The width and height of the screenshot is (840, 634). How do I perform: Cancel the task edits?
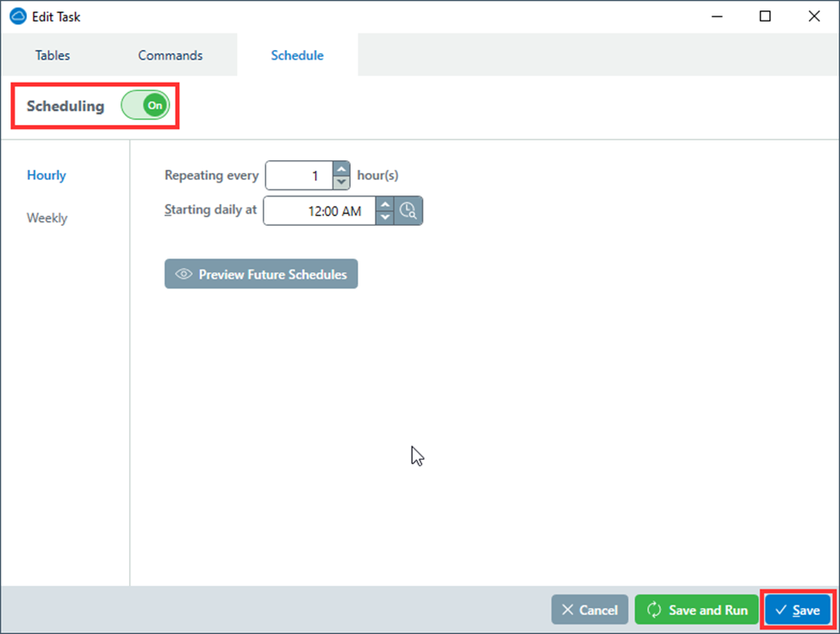[589, 609]
